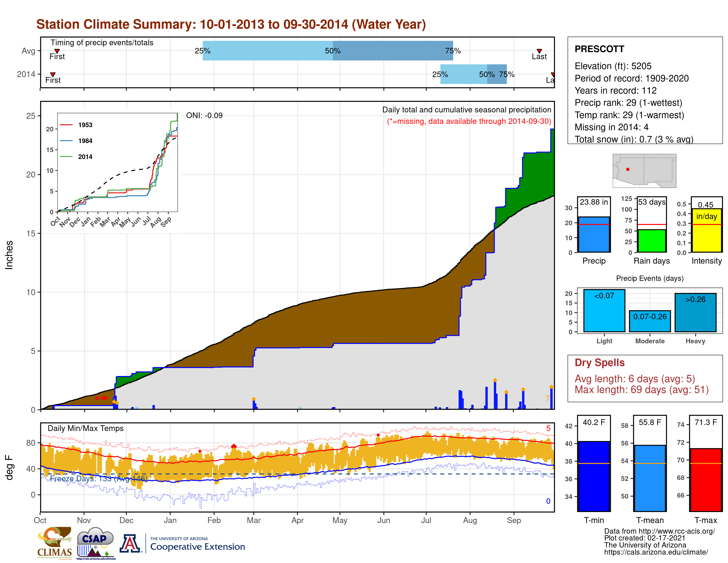728x563 pixels.
Task: Click the Avg First red triangle marker
Action: tap(57, 51)
